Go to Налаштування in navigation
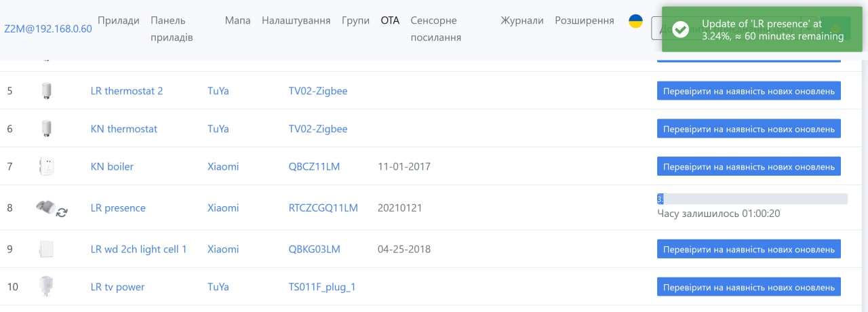The image size is (868, 312). 296,20
